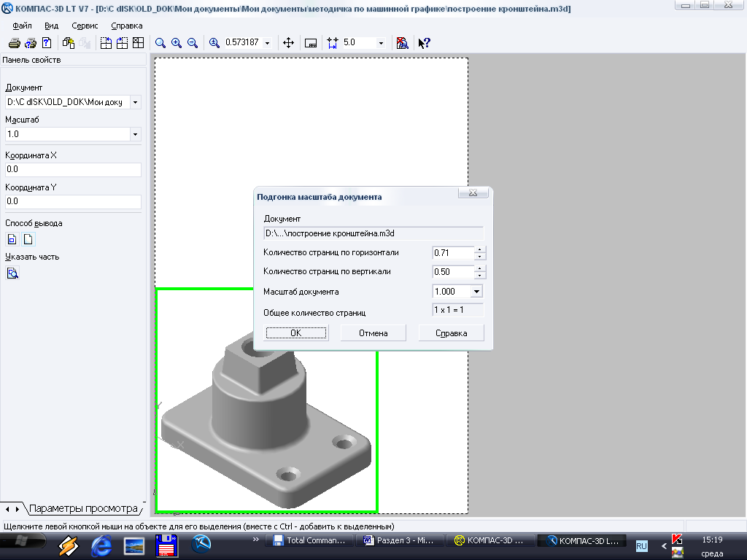Open the Windows Start button

pyautogui.click(x=23, y=541)
